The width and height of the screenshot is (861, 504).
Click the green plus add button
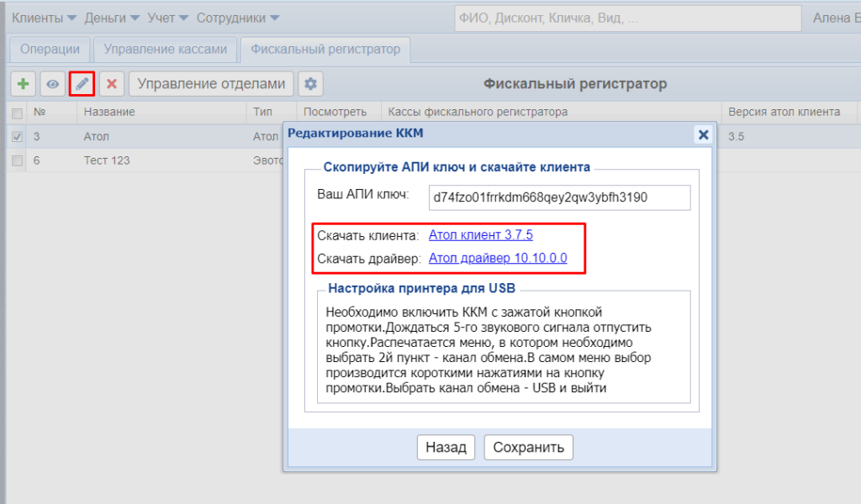[x=23, y=84]
